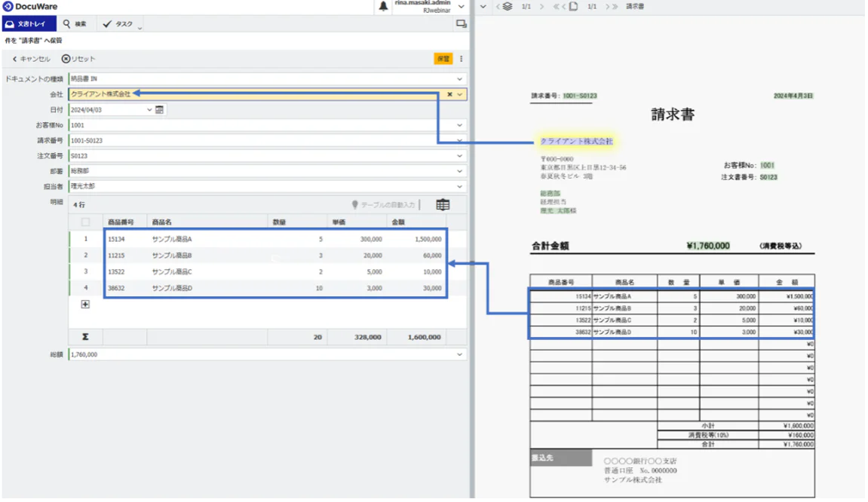The image size is (868, 502).
Task: Click the page icon in viewer toolbar
Action: pos(573,6)
